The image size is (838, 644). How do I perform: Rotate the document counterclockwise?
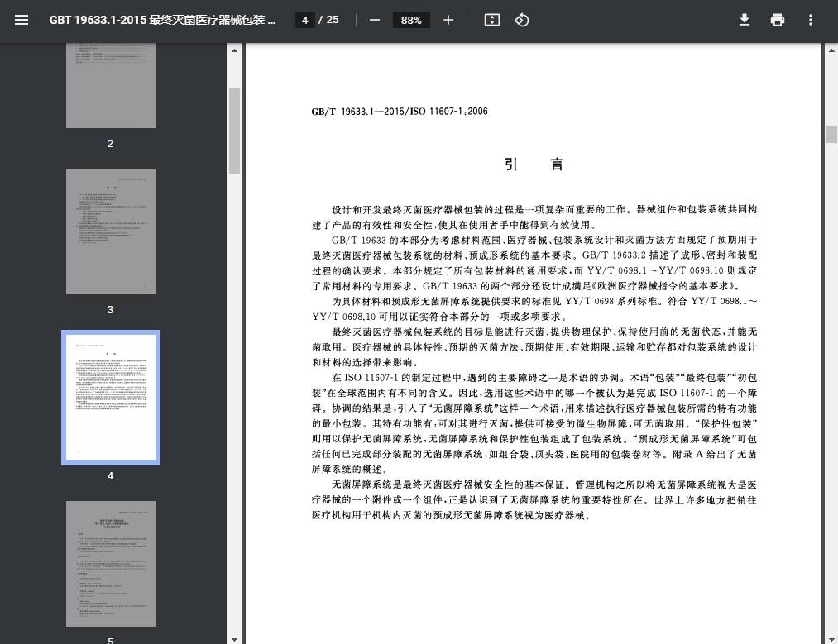522,20
